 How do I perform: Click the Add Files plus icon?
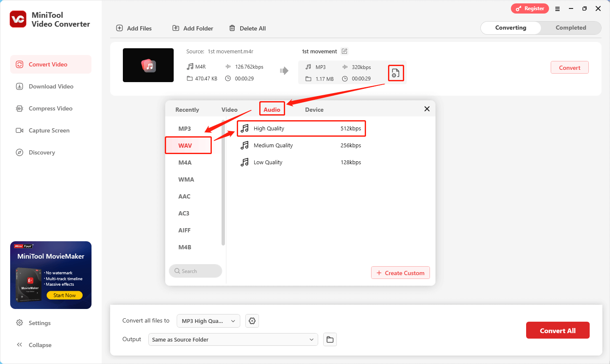tap(119, 28)
